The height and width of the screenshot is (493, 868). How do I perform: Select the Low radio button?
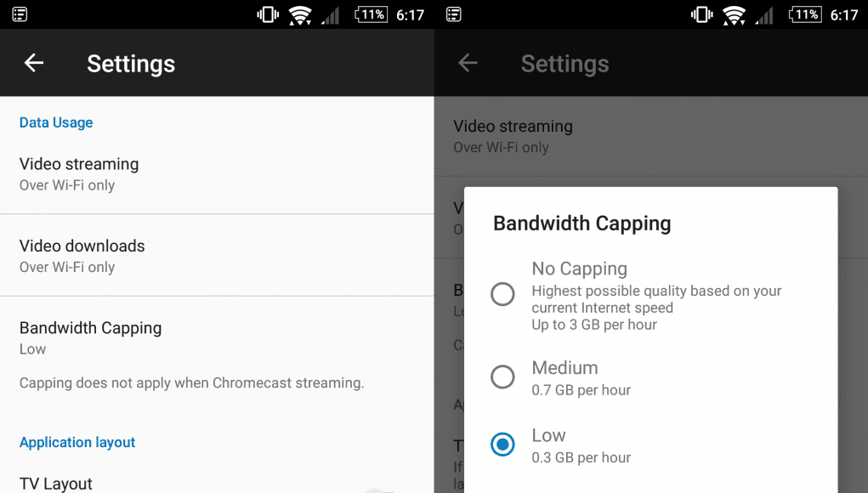tap(502, 445)
